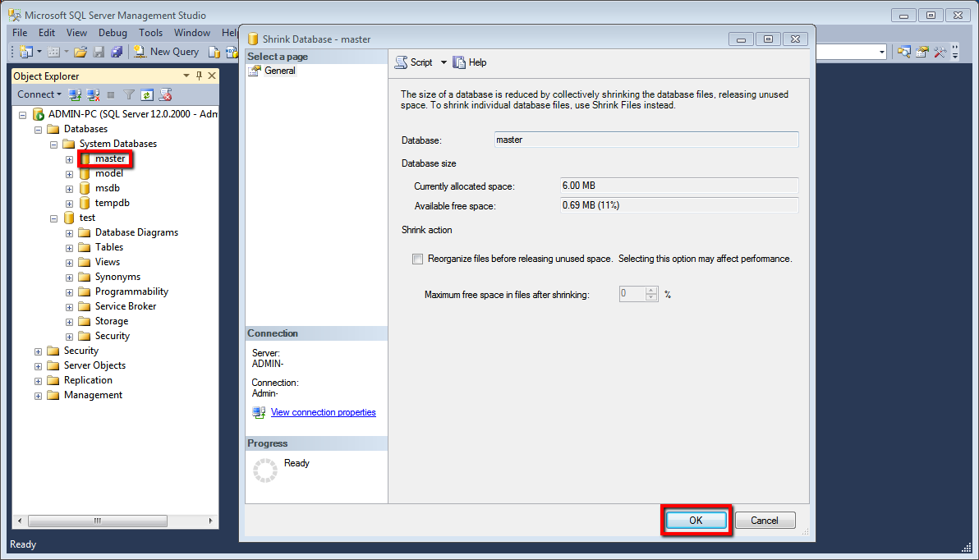Open the Object Explorer filter settings
The height and width of the screenshot is (560, 979).
pyautogui.click(x=129, y=94)
